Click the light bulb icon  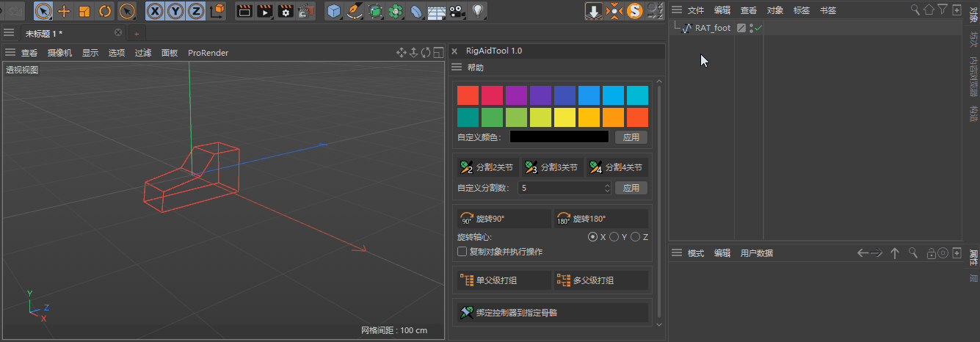pyautogui.click(x=478, y=11)
